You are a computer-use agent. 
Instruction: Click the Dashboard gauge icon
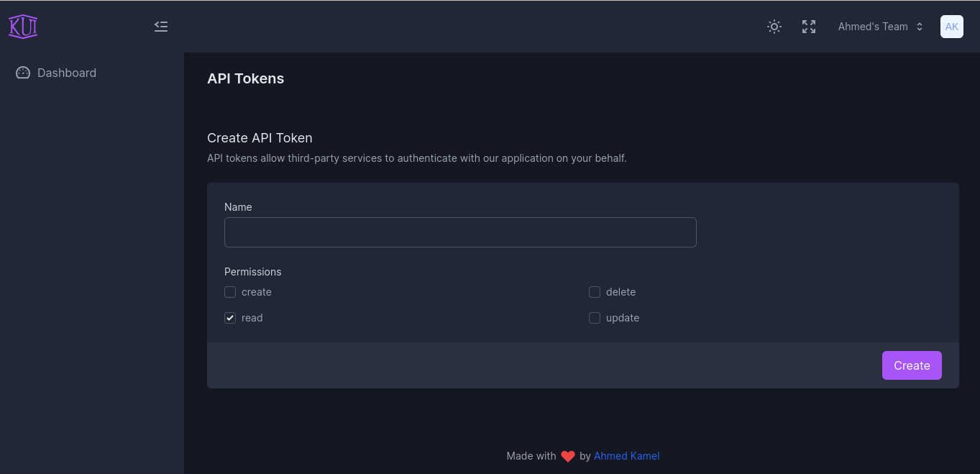pyautogui.click(x=23, y=73)
